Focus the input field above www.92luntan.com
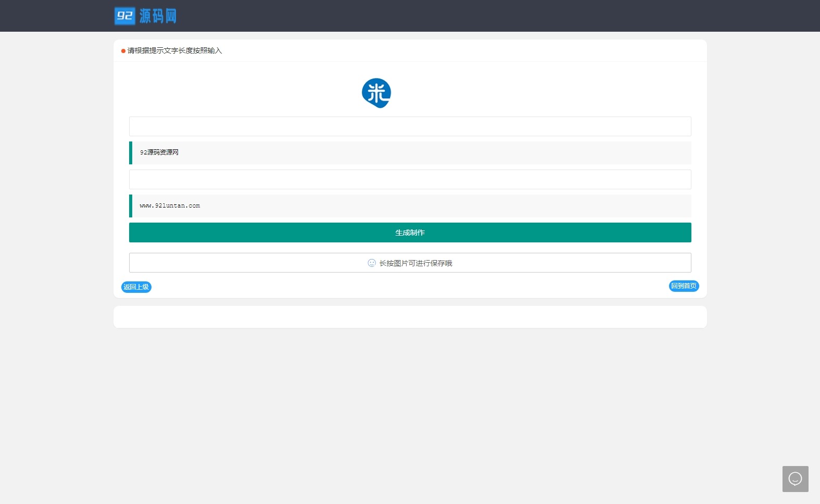This screenshot has width=820, height=504. (410, 179)
